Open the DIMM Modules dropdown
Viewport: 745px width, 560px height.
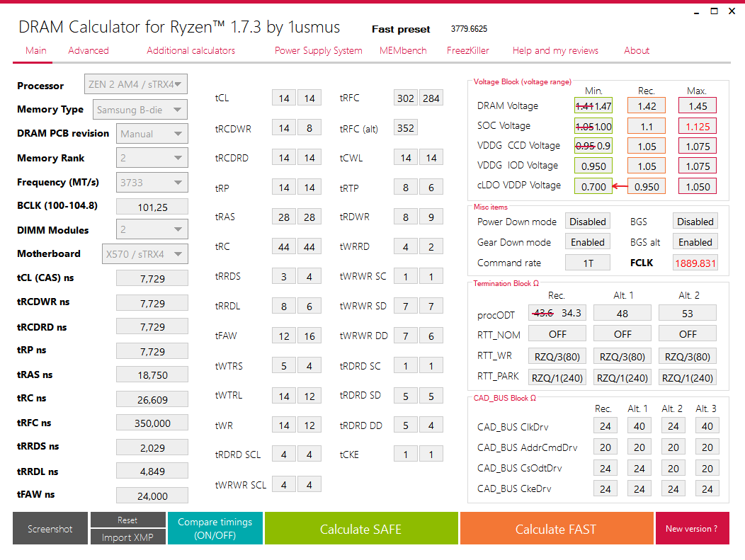click(152, 229)
